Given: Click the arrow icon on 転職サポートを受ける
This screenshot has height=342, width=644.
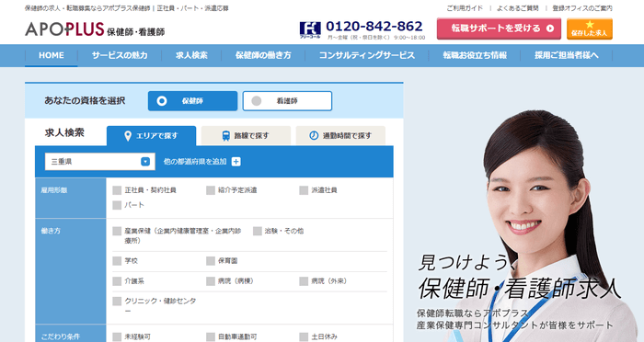Looking at the screenshot, I should click(x=550, y=28).
